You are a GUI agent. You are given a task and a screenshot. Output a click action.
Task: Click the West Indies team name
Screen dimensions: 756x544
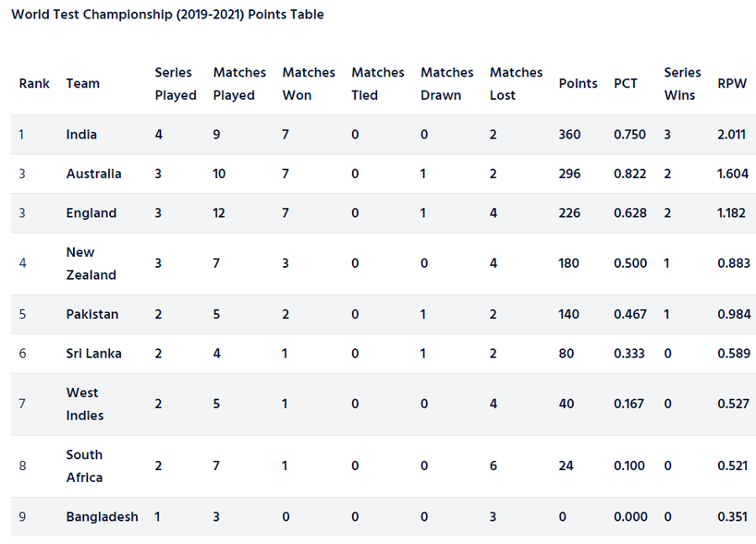point(84,404)
